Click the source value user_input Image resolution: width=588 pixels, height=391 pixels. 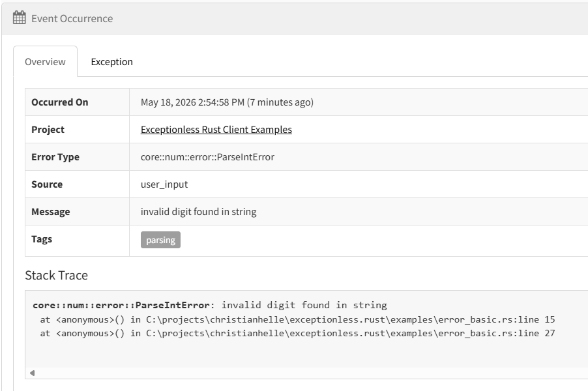(x=164, y=184)
